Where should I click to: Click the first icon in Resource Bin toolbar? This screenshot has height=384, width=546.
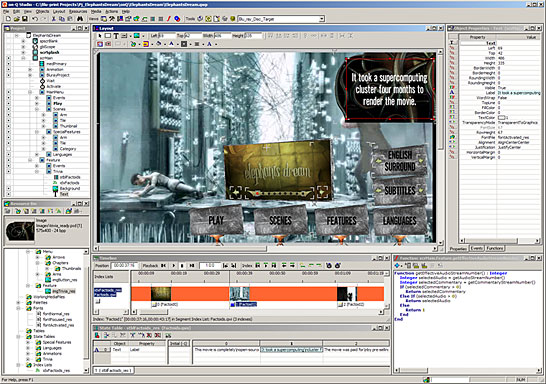tap(8, 211)
